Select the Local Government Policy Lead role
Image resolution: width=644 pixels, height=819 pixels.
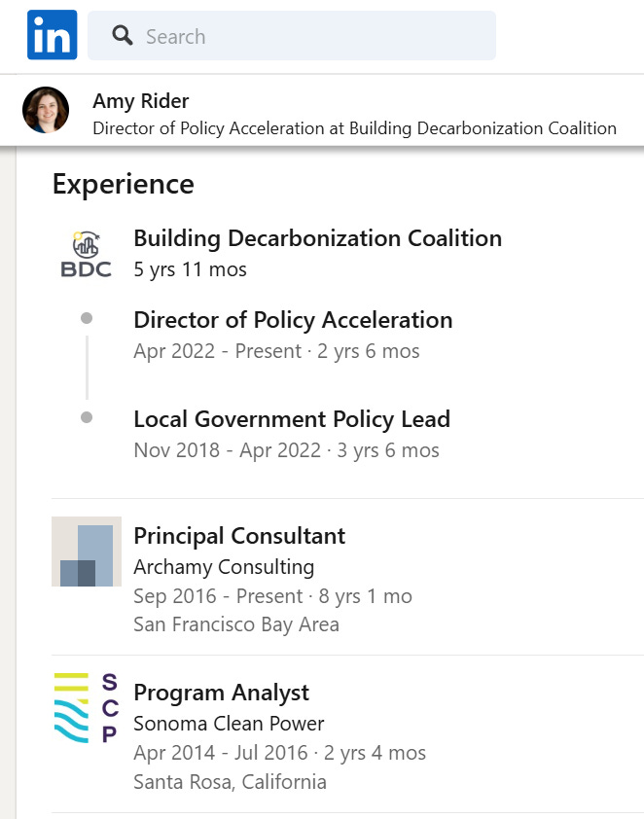(292, 419)
